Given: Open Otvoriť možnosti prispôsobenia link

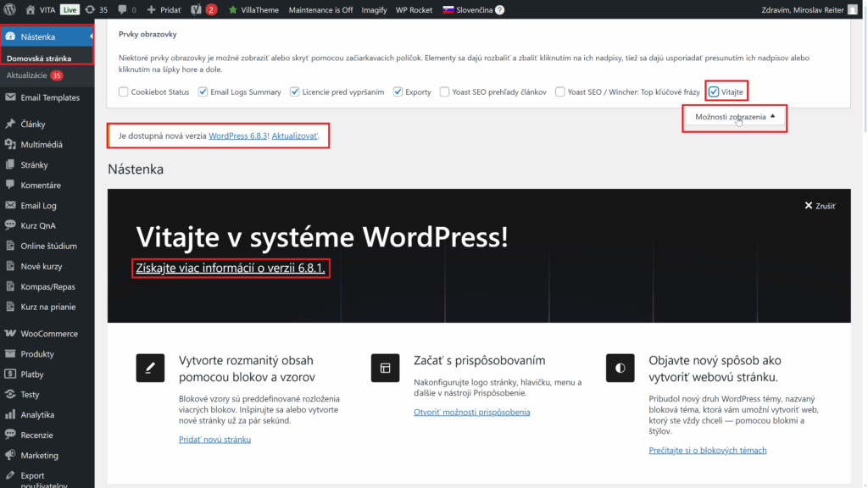Looking at the screenshot, I should point(472,412).
